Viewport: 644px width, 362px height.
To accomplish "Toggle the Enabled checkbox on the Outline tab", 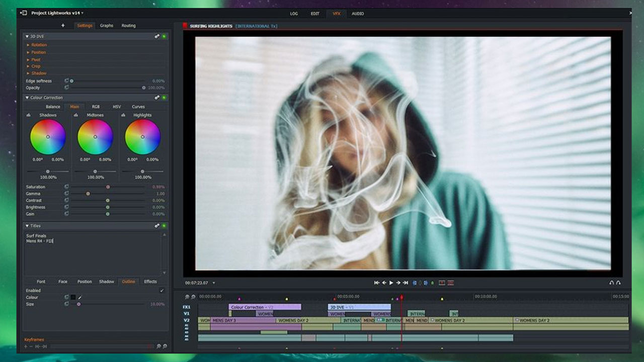I will (x=162, y=291).
